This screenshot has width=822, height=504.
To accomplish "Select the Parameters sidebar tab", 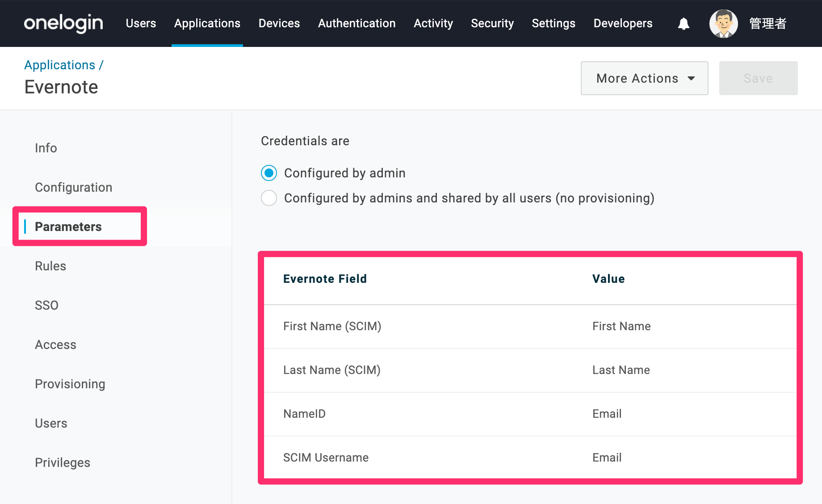I will [x=68, y=227].
